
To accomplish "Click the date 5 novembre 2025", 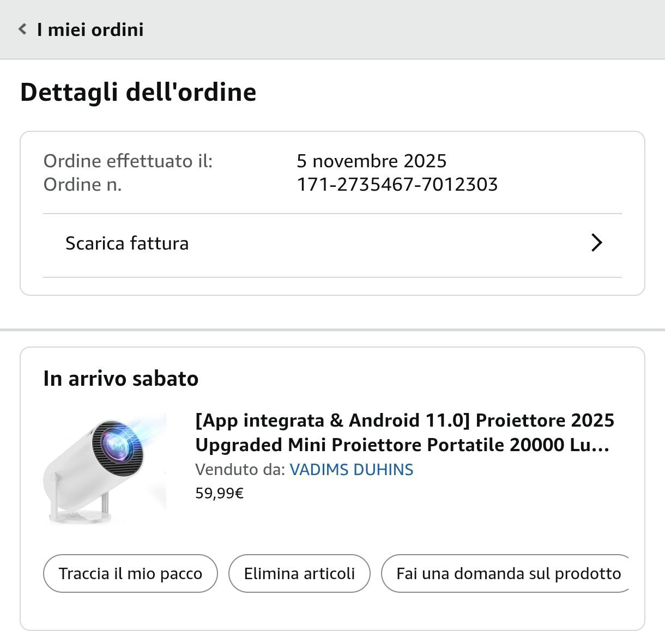I will click(371, 161).
